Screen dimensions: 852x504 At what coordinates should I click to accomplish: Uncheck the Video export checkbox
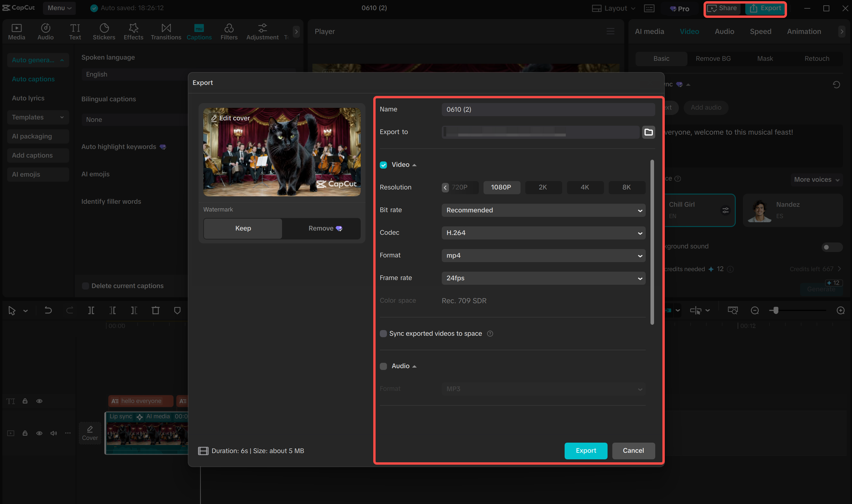pos(383,165)
